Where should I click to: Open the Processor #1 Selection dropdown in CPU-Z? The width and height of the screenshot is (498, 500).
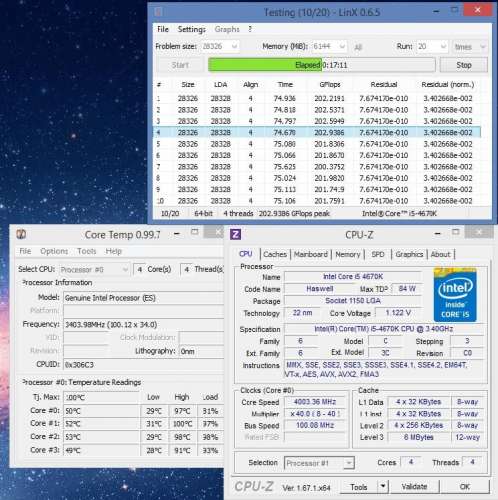pyautogui.click(x=349, y=463)
